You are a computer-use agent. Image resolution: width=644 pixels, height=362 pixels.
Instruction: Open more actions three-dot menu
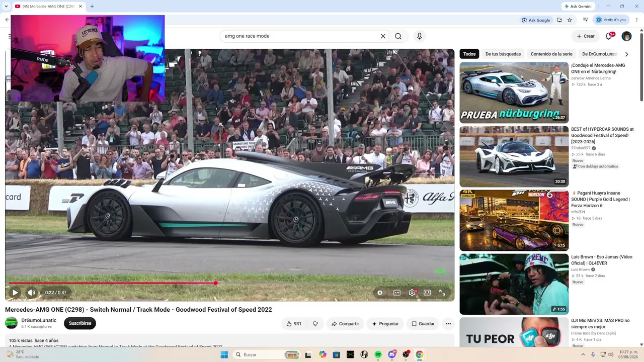coord(448,324)
